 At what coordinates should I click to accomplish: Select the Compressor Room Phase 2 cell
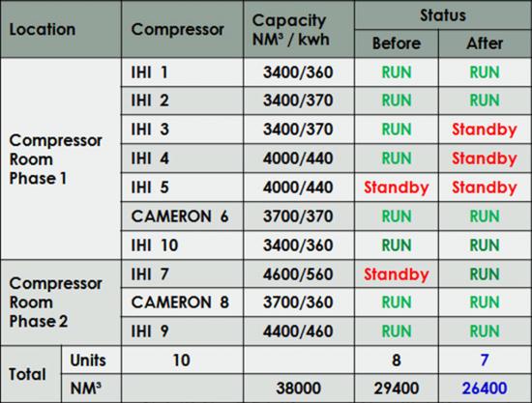tap(61, 302)
